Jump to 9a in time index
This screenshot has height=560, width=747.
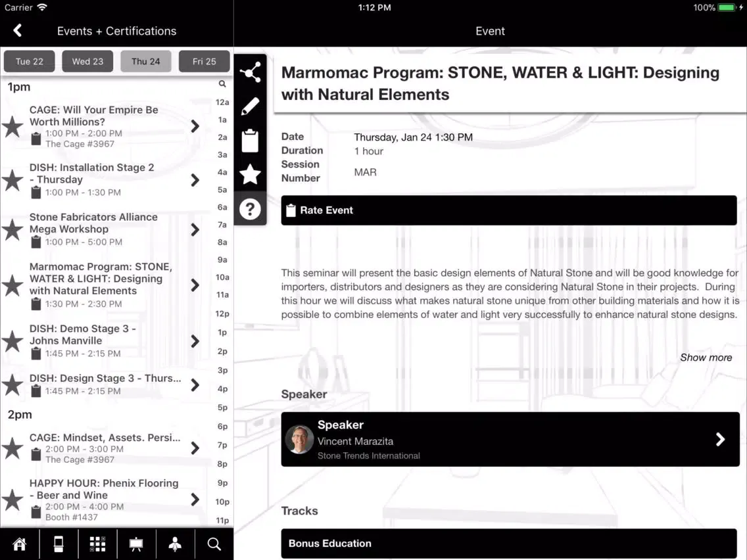click(222, 260)
